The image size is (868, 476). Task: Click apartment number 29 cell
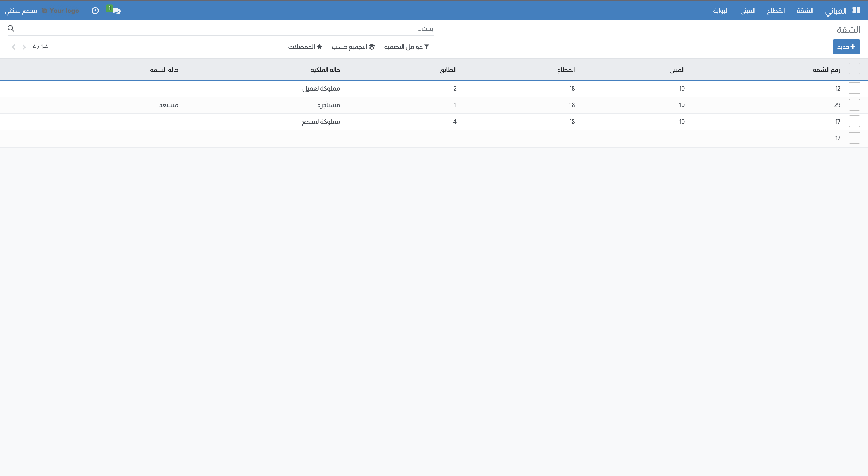pyautogui.click(x=837, y=105)
